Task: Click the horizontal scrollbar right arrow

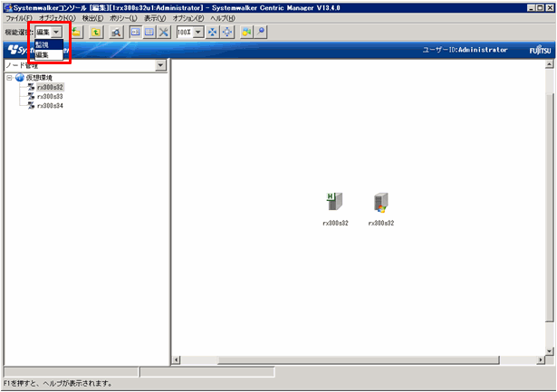Action: point(541,360)
